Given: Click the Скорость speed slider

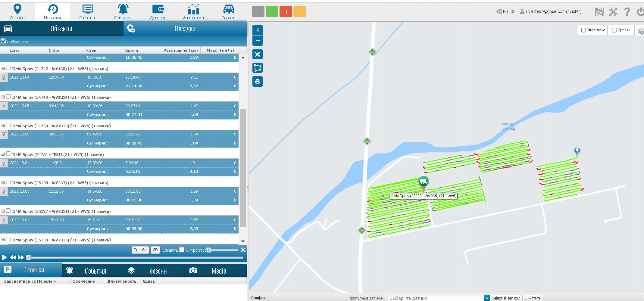Looking at the screenshot, I should point(222,250).
